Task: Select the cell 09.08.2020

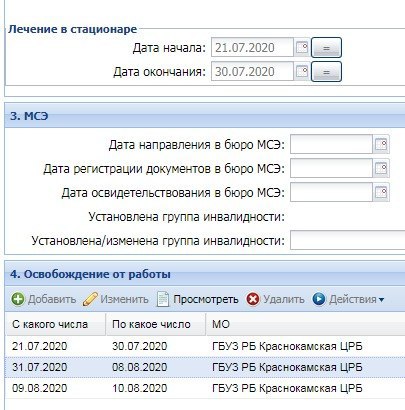Action: pos(39,388)
